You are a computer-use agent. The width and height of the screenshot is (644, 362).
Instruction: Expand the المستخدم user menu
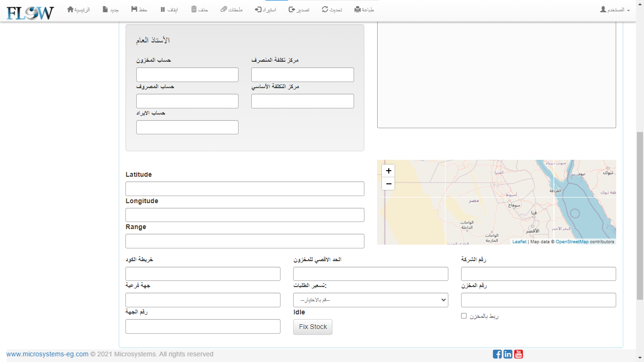[615, 10]
